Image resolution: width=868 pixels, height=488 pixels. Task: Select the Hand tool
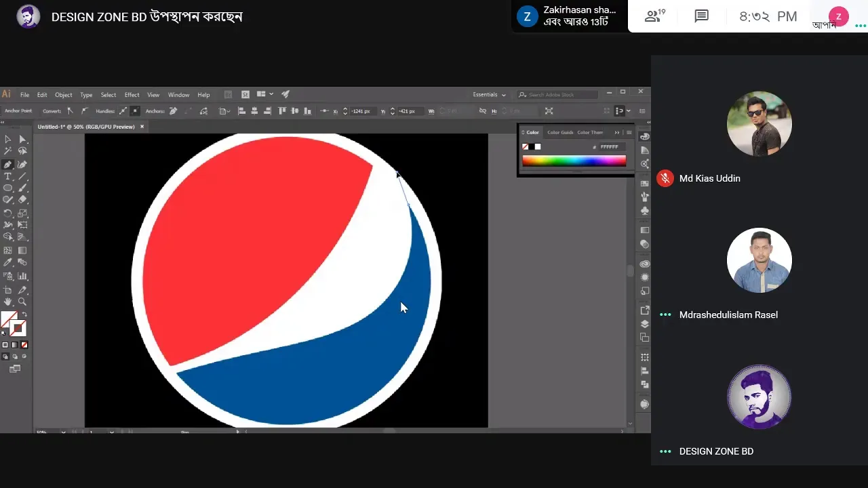(x=7, y=302)
